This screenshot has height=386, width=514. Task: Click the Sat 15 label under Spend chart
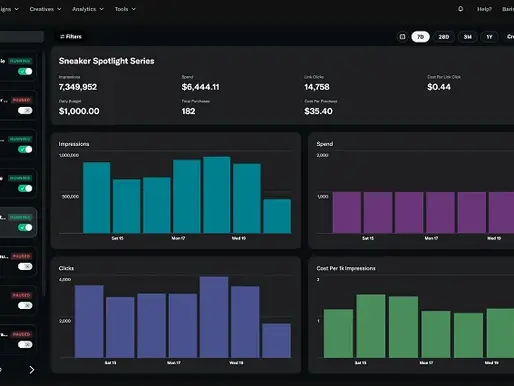coord(368,238)
